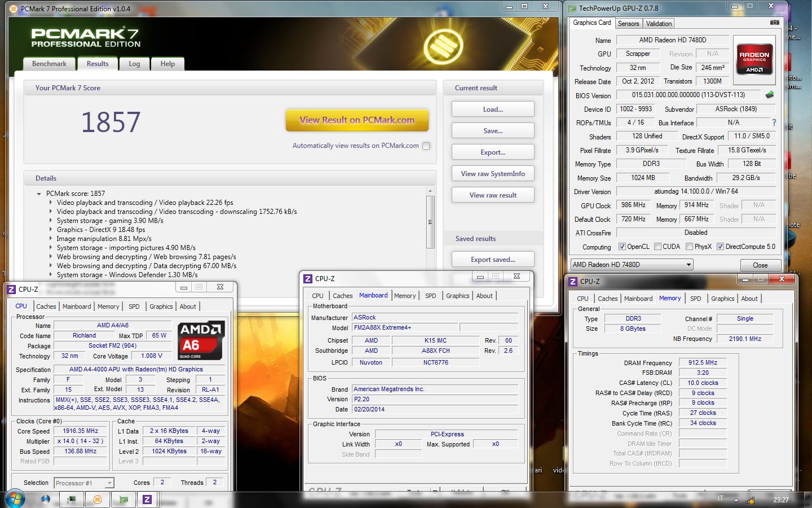Image resolution: width=812 pixels, height=508 pixels.
Task: Expand Data decrypting 67.00 MB/s row
Action: 50,266
